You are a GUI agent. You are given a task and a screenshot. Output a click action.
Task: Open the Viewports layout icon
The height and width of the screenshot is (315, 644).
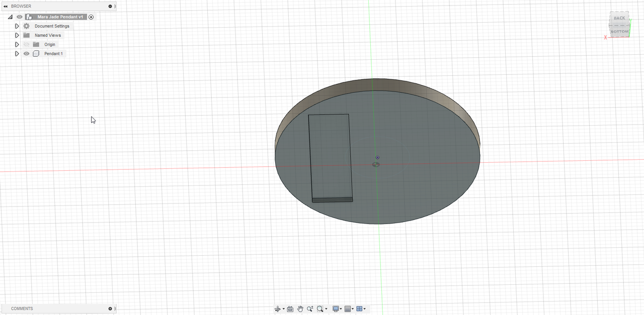[x=360, y=309]
